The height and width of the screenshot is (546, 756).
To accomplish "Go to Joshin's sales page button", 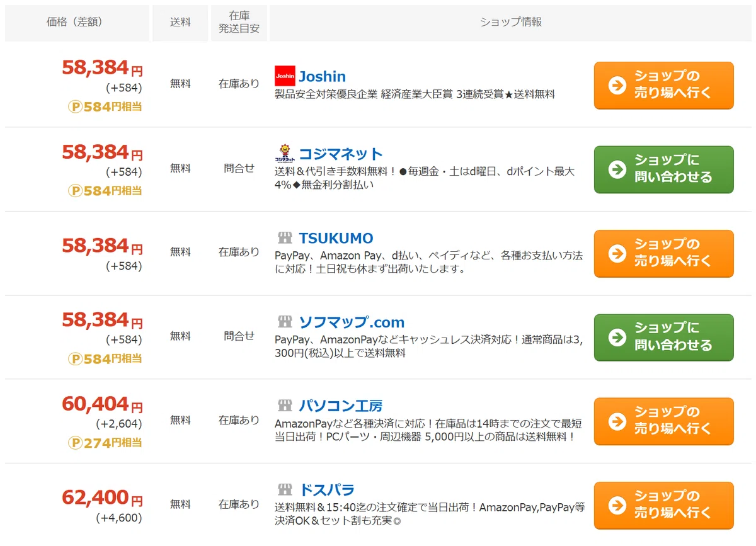I will point(664,85).
